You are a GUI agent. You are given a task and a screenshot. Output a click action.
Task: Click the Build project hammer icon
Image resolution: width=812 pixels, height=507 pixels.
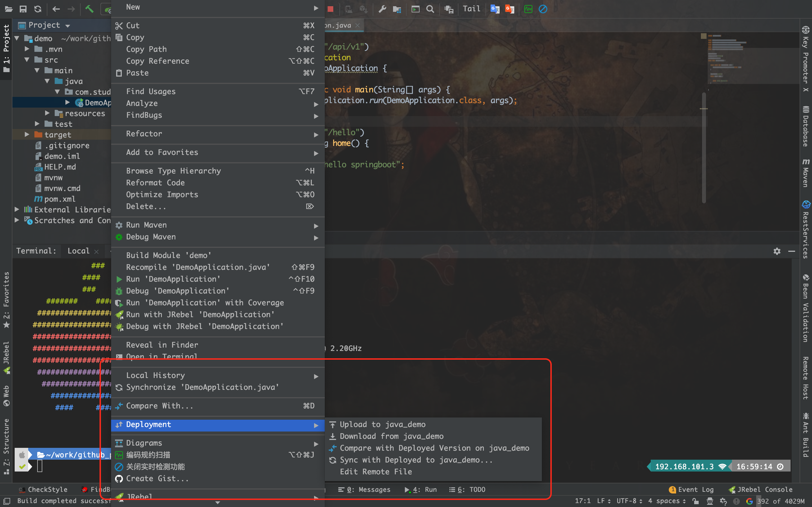89,9
